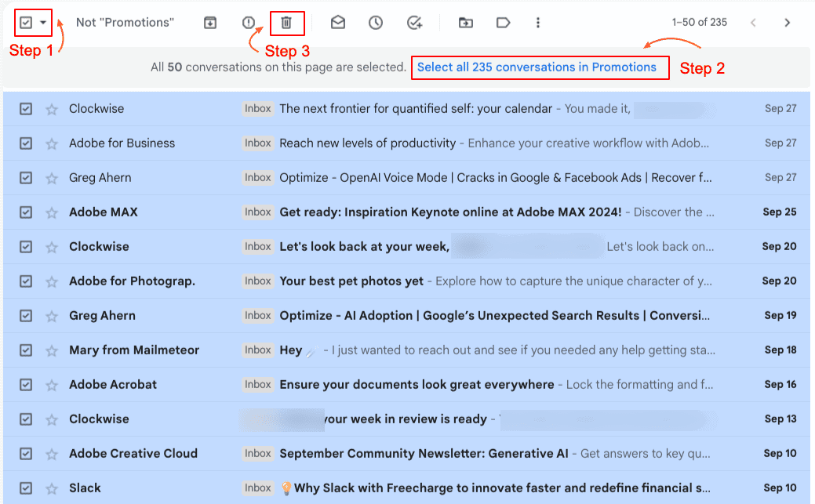
Task: Star the Clockwise email dated Sep 27
Action: (x=52, y=109)
